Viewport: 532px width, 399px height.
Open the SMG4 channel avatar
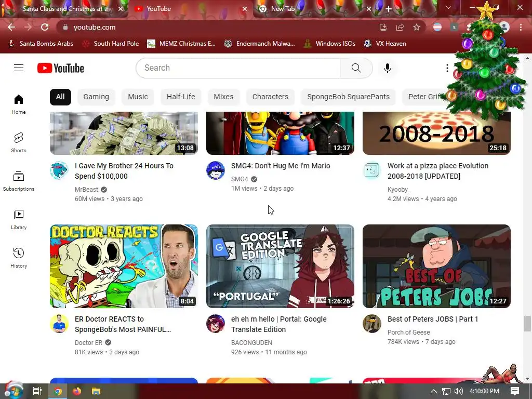(216, 170)
